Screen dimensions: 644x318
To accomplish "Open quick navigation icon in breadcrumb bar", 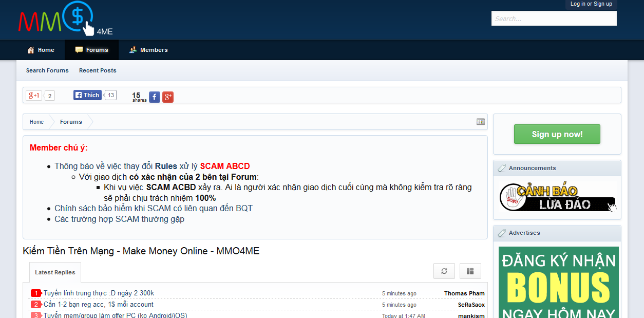I will pos(481,122).
